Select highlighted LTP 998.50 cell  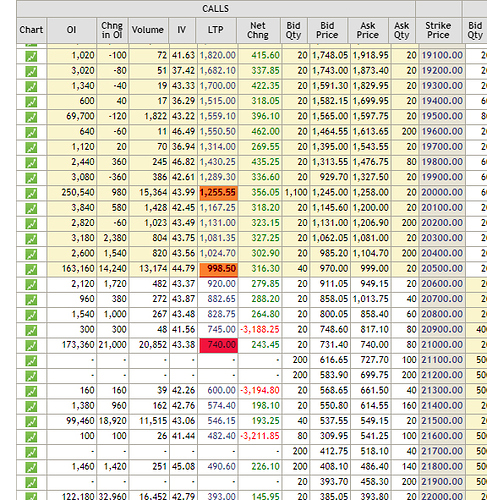click(x=218, y=269)
